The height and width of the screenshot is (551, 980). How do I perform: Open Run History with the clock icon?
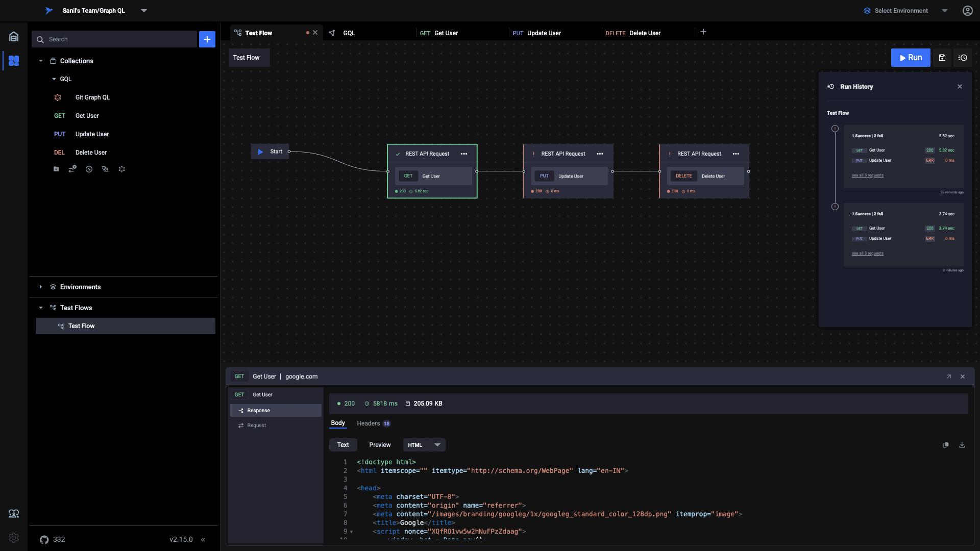[x=963, y=58]
